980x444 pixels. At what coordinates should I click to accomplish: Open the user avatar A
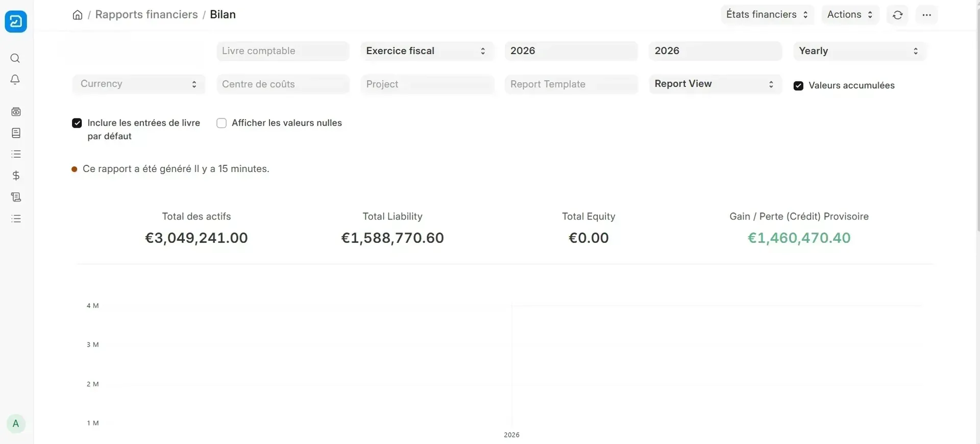(x=16, y=424)
